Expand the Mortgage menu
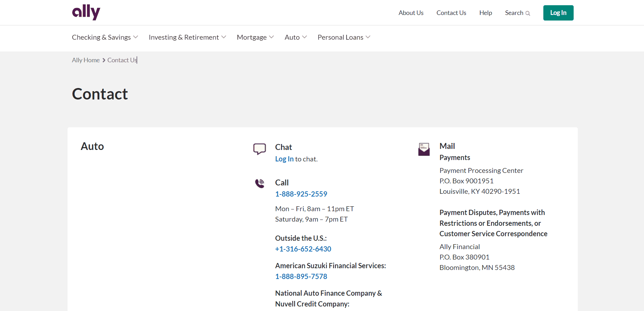 click(x=255, y=37)
